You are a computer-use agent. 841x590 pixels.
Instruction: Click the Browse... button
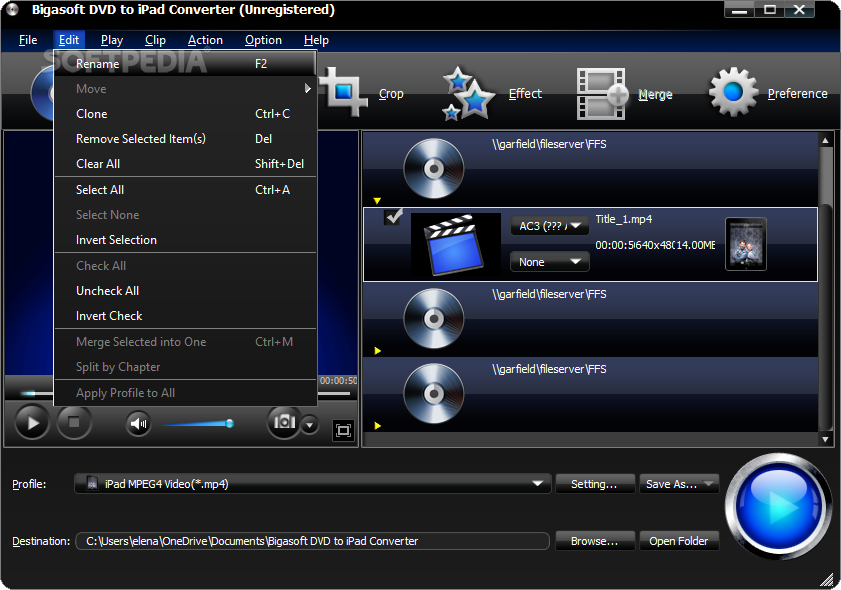(x=595, y=541)
